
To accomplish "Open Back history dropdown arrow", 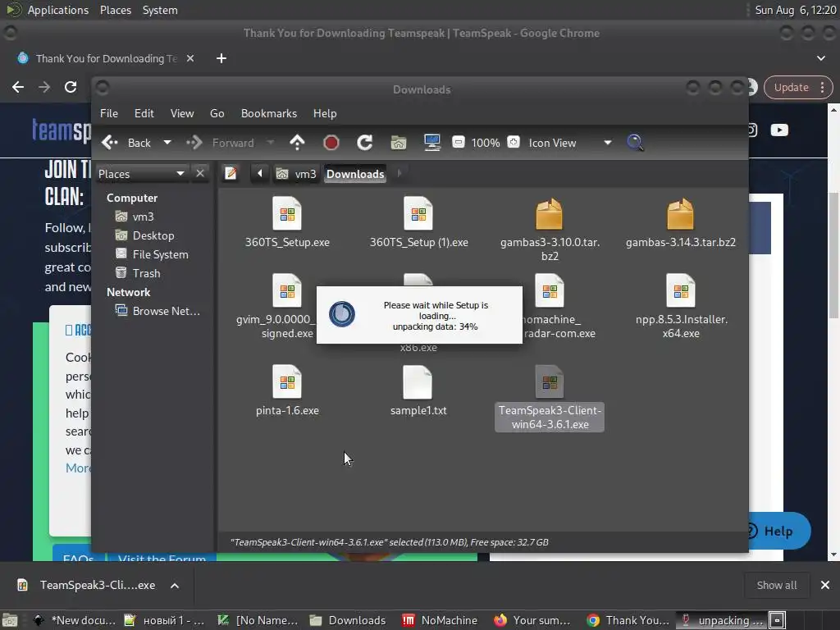I will (x=167, y=143).
